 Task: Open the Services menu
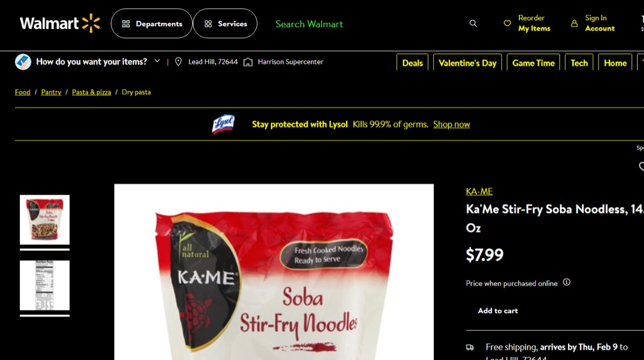tap(225, 24)
